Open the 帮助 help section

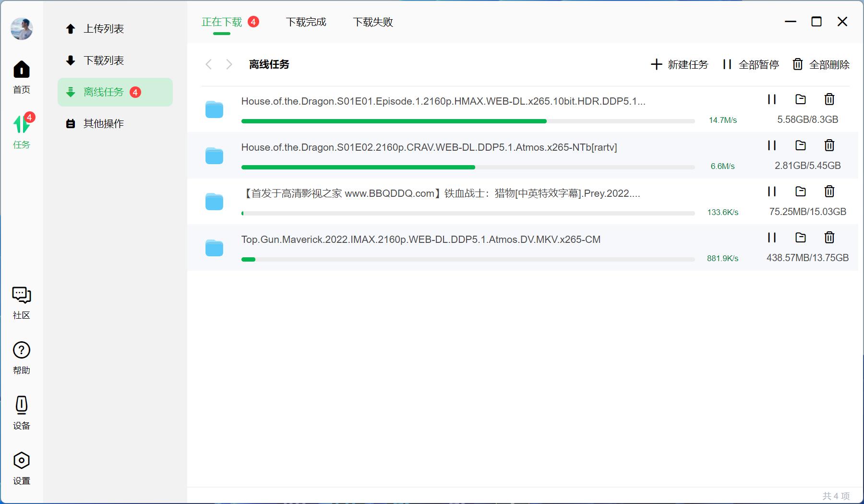pyautogui.click(x=21, y=356)
